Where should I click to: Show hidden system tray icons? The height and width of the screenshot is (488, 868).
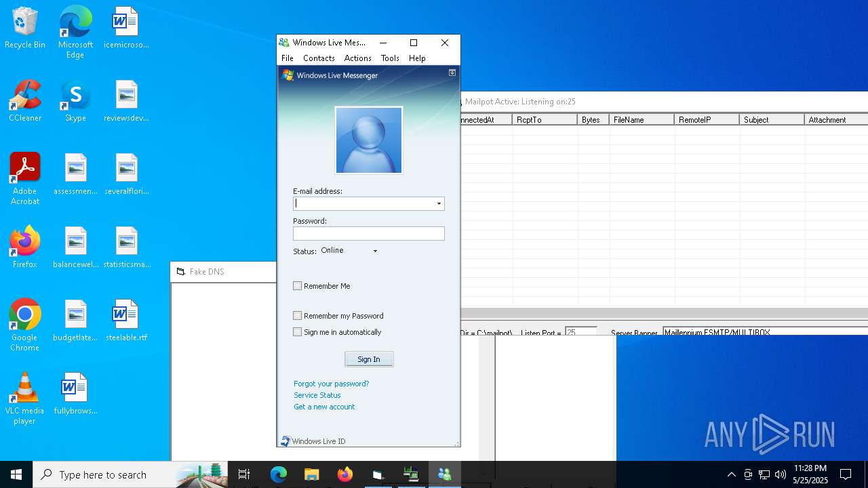point(731,474)
